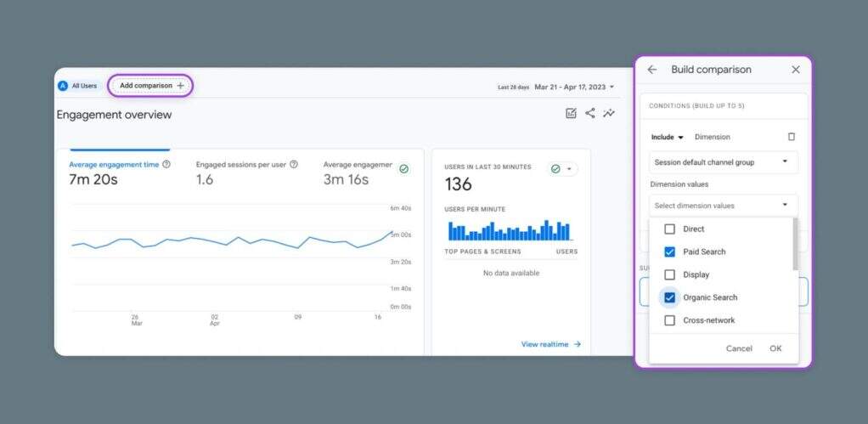868x424 pixels.
Task: Close the Build comparison panel
Action: [796, 70]
